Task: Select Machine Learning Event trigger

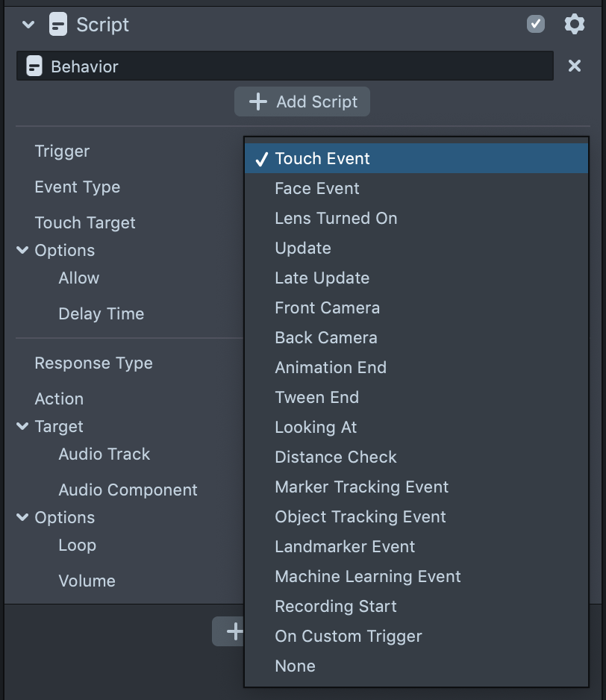Action: 367,577
